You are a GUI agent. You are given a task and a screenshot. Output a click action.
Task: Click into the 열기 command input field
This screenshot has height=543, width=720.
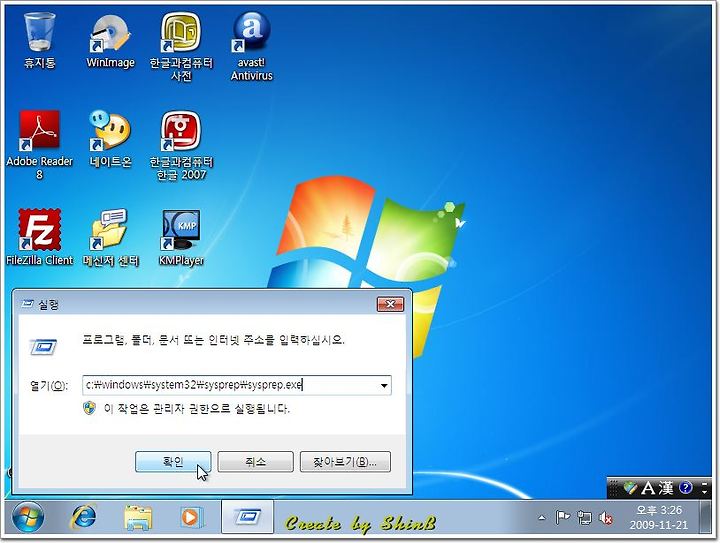(x=231, y=385)
